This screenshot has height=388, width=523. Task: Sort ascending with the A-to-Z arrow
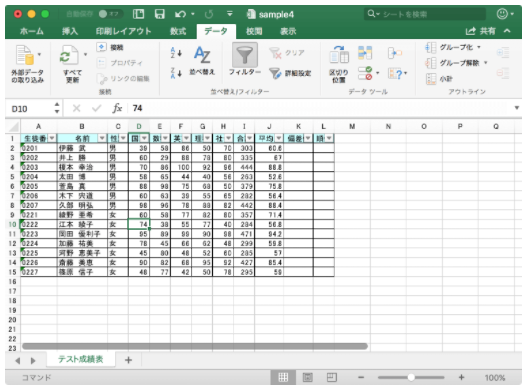coord(176,53)
